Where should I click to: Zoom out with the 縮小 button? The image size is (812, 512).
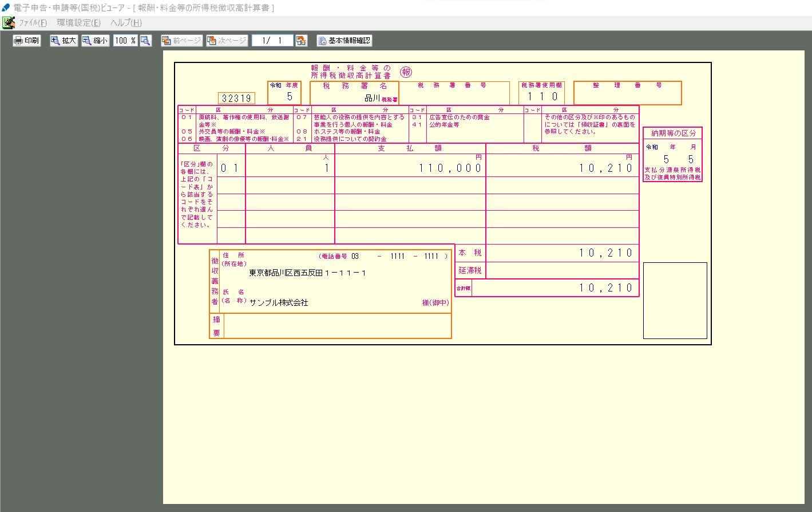[x=95, y=41]
